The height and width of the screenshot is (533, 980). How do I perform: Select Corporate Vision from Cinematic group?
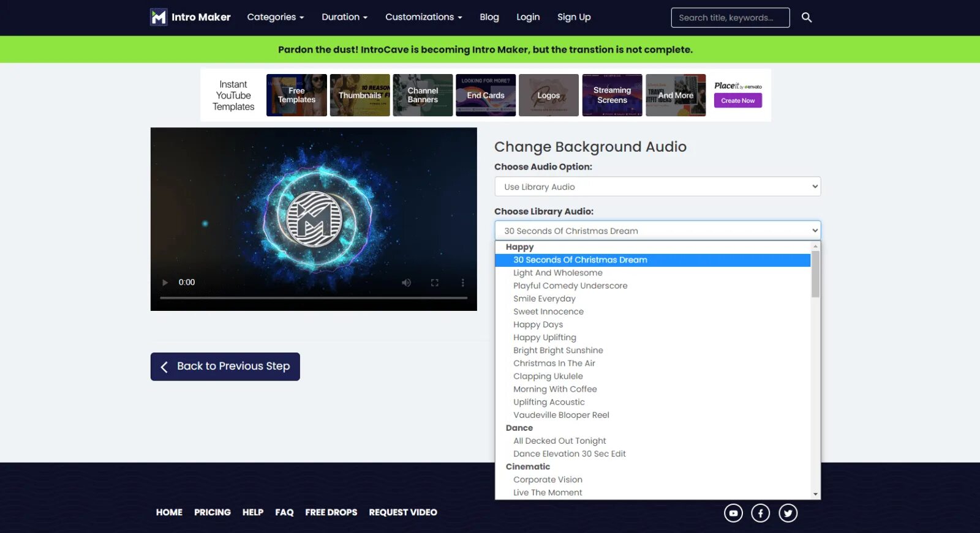click(653, 480)
